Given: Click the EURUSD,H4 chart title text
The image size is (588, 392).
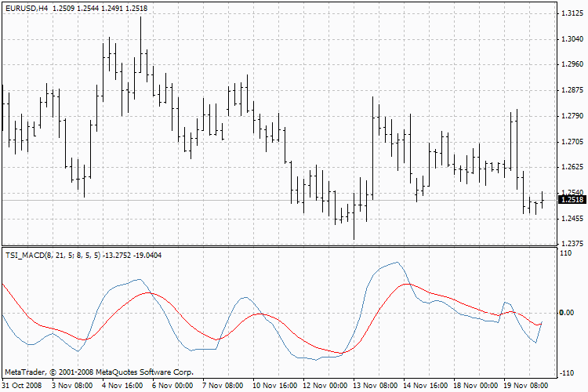Looking at the screenshot, I should coord(27,9).
